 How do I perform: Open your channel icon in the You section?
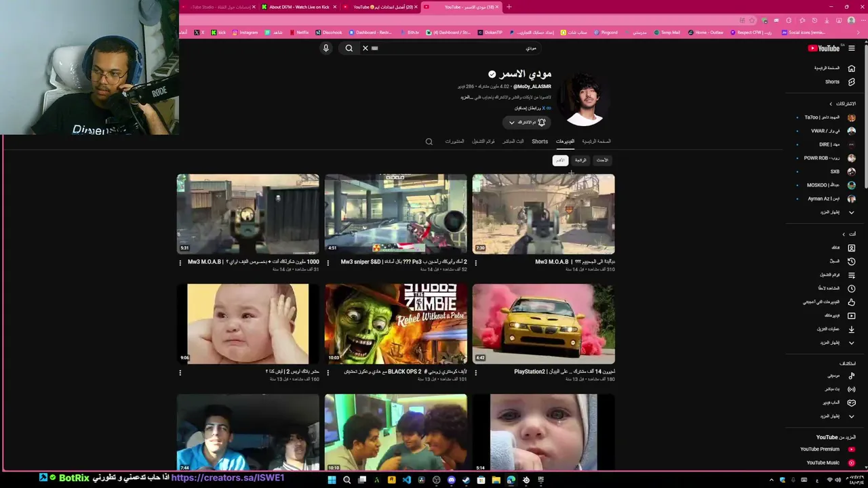[x=851, y=247]
